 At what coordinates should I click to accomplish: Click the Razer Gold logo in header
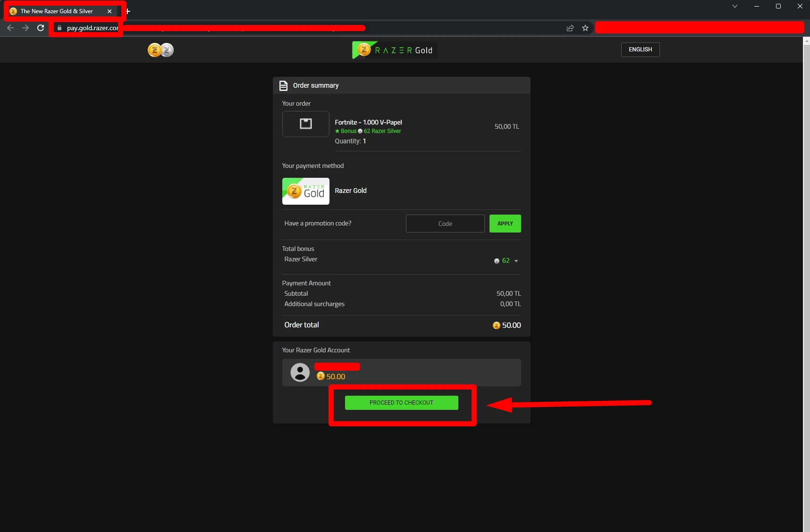395,50
